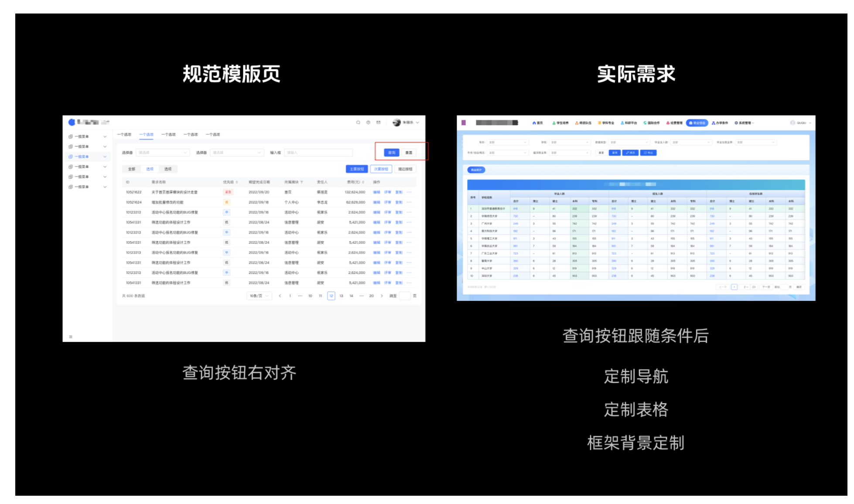Click the sort arrows beside 费用(元) header
This screenshot has height=504, width=854.
363,182
